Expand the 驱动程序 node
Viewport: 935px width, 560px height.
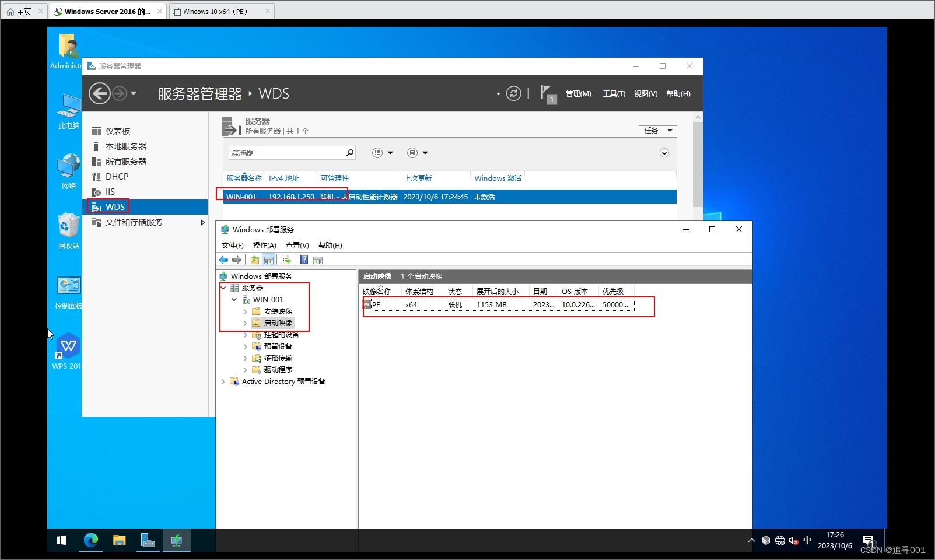[x=246, y=370]
